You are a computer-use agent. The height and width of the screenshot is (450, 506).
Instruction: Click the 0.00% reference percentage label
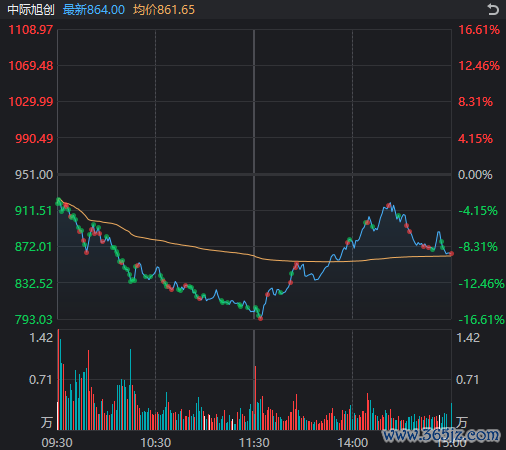[x=475, y=175]
